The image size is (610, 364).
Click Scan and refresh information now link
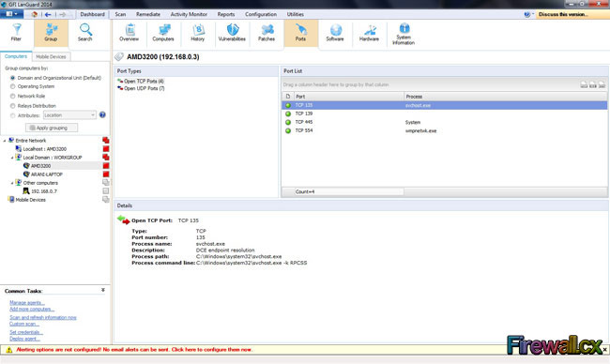[43, 317]
